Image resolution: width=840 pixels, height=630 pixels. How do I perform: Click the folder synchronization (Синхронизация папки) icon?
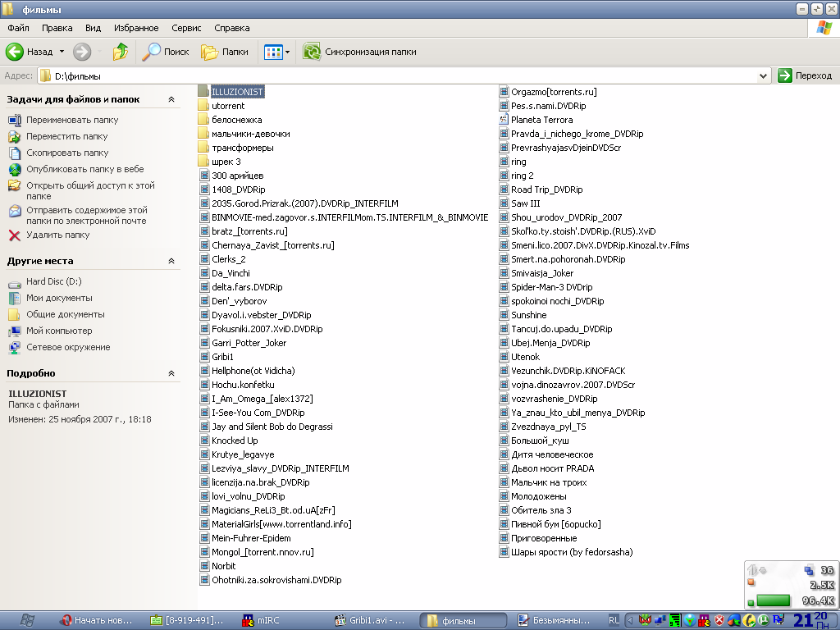coord(312,52)
